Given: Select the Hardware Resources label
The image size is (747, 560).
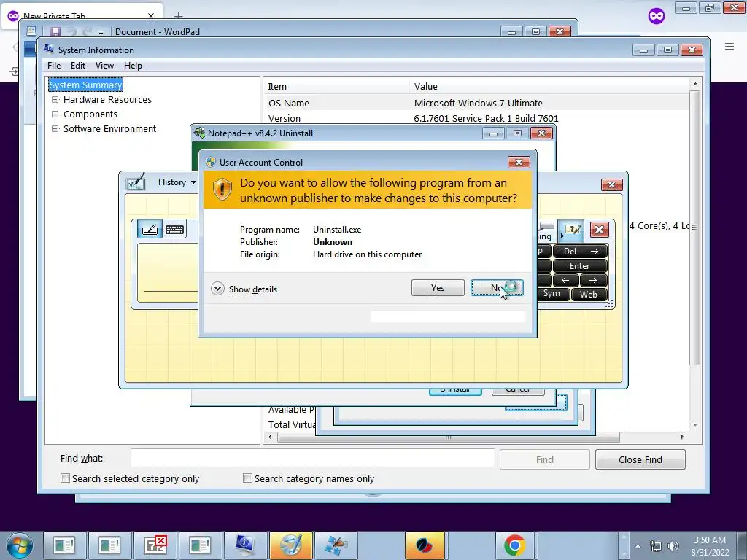Looking at the screenshot, I should tap(107, 99).
